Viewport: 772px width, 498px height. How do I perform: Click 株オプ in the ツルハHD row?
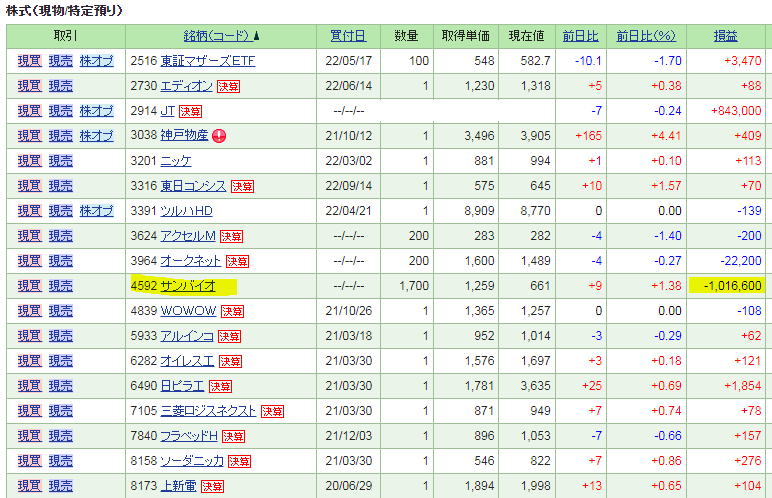click(96, 211)
